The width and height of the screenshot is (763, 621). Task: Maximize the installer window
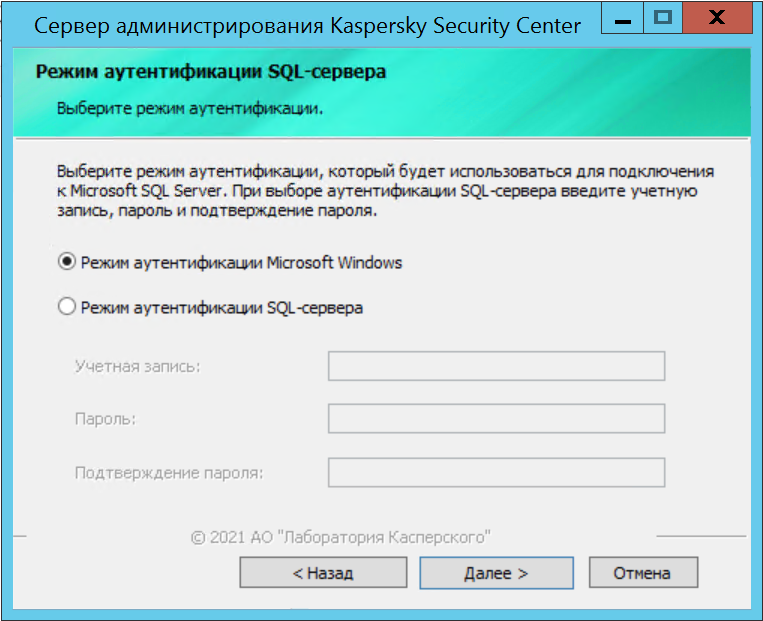pyautogui.click(x=661, y=17)
